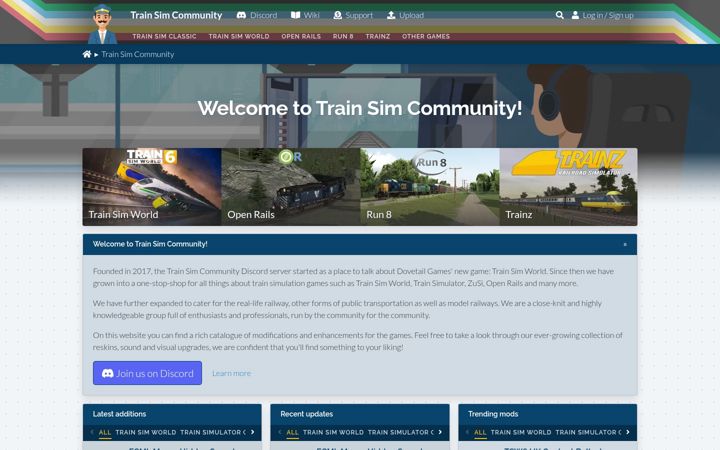Click Log in / Sign up
This screenshot has width=720, height=450.
[602, 15]
